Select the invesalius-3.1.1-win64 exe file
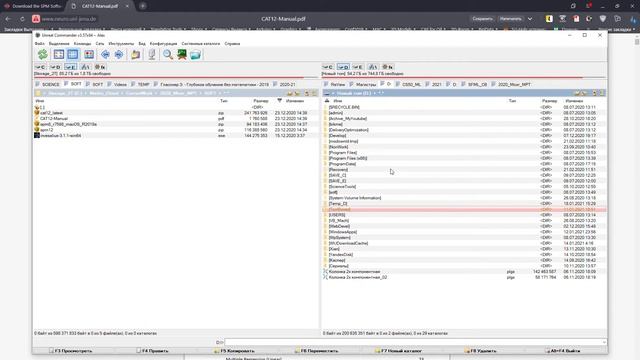 point(176,136)
